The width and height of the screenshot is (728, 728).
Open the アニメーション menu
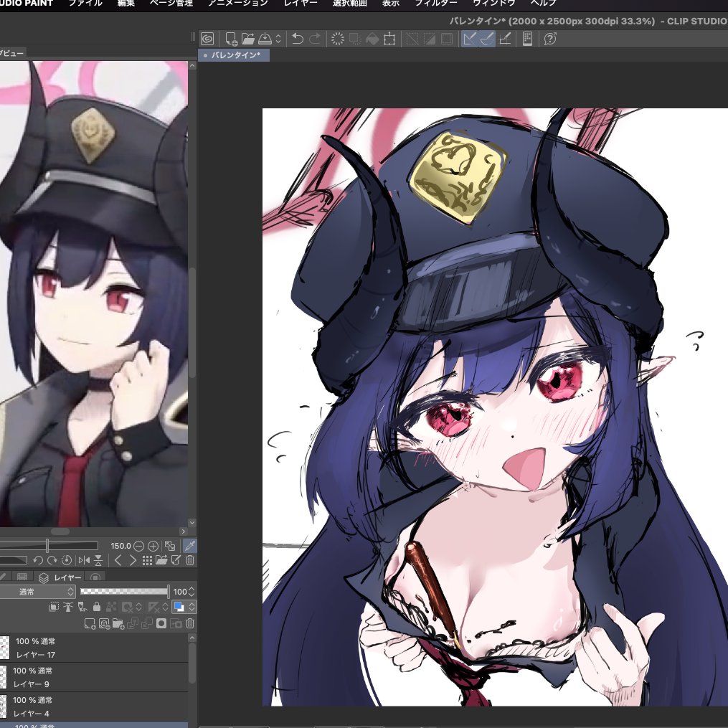pyautogui.click(x=237, y=4)
